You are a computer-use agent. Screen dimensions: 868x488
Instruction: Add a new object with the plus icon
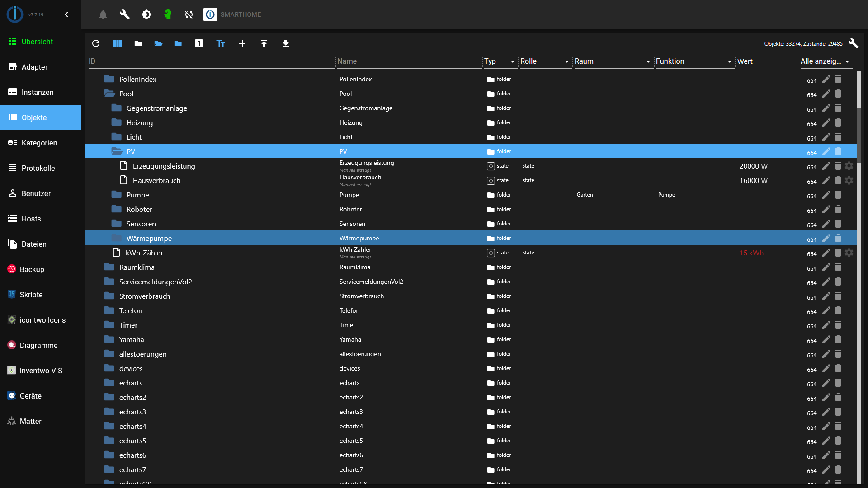pyautogui.click(x=242, y=43)
